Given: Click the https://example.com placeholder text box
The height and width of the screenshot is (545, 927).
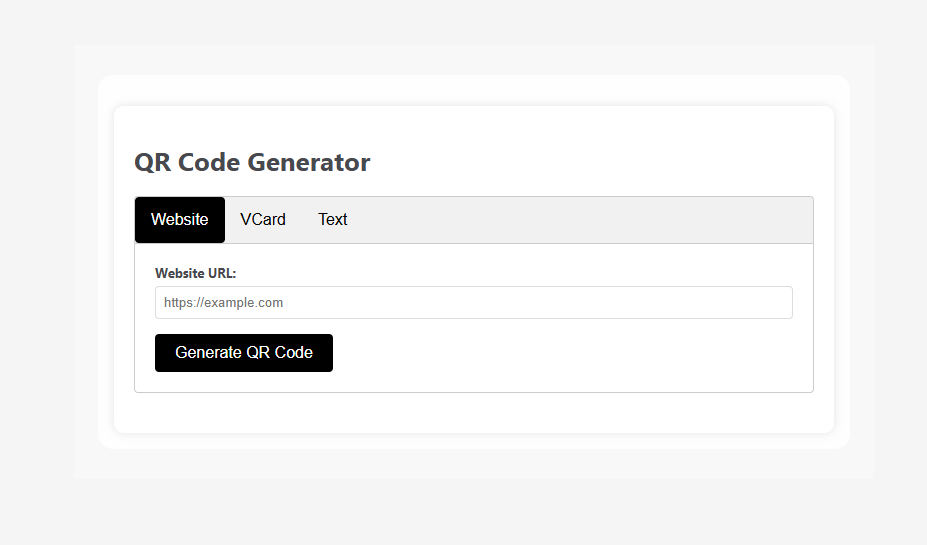Looking at the screenshot, I should (x=473, y=303).
